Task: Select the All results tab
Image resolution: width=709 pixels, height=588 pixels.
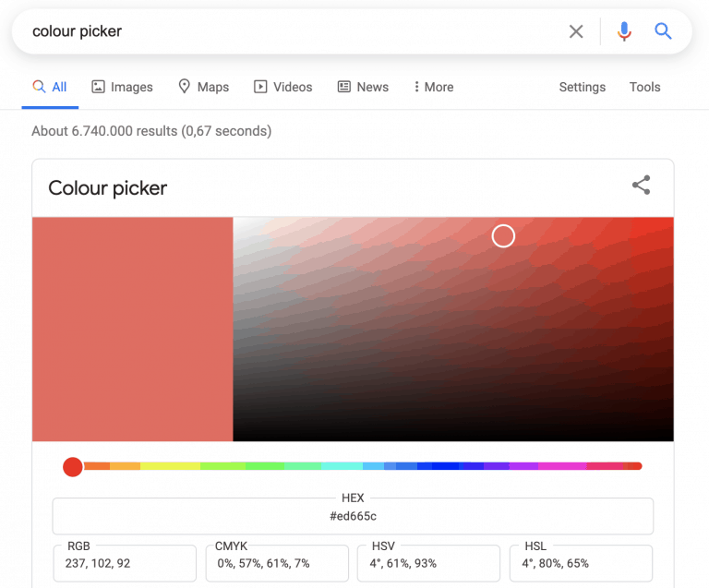Action: [x=50, y=87]
